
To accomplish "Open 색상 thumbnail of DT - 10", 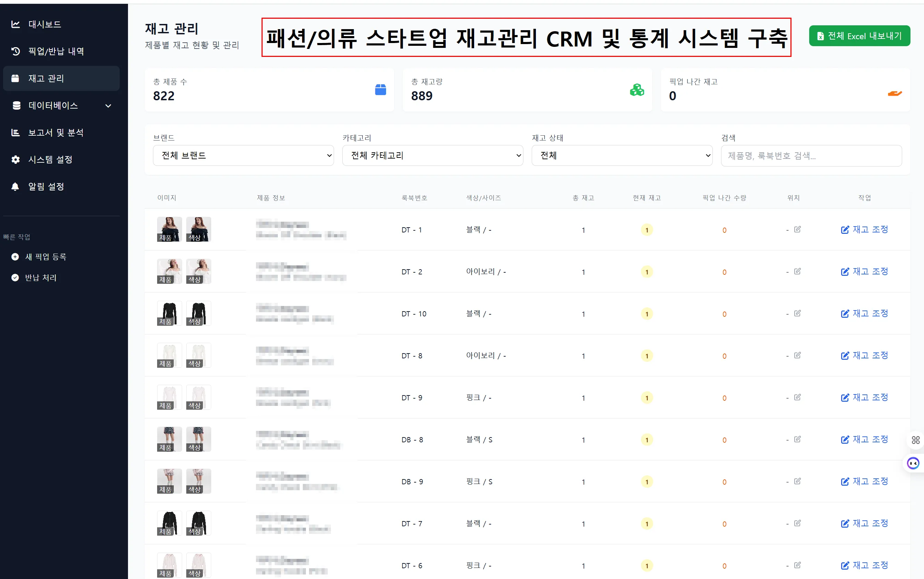I will pos(199,313).
